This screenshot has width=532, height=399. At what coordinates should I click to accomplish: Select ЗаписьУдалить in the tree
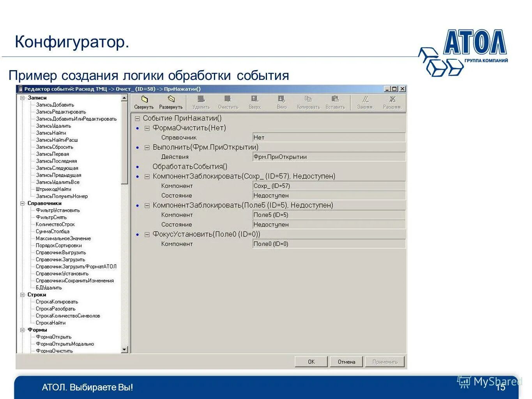pos(53,126)
